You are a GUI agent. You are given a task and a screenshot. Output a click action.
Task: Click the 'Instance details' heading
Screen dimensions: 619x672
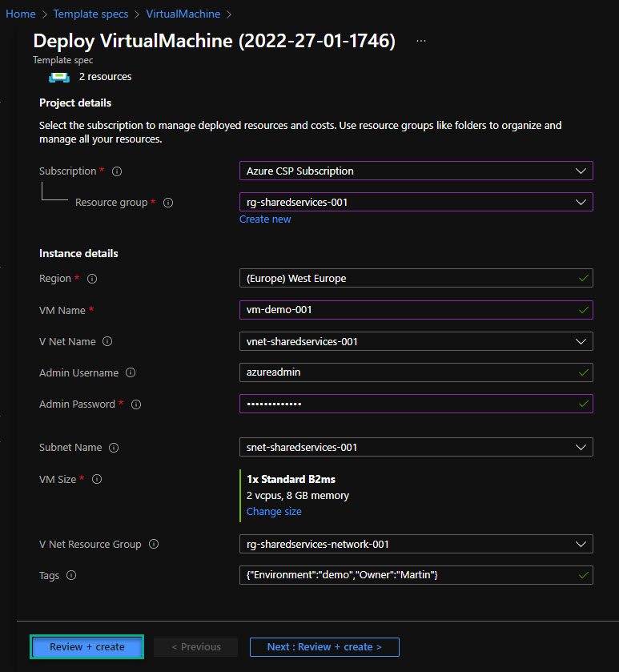(78, 254)
